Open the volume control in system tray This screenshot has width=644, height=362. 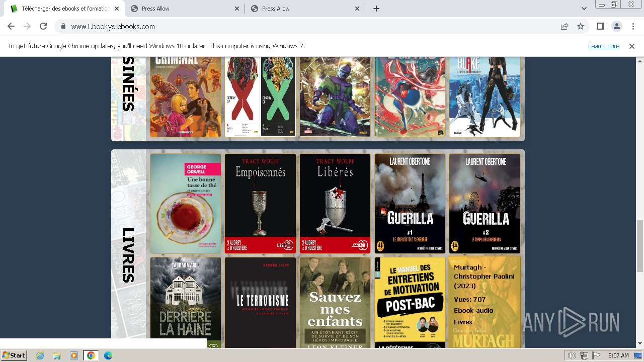[x=572, y=355]
